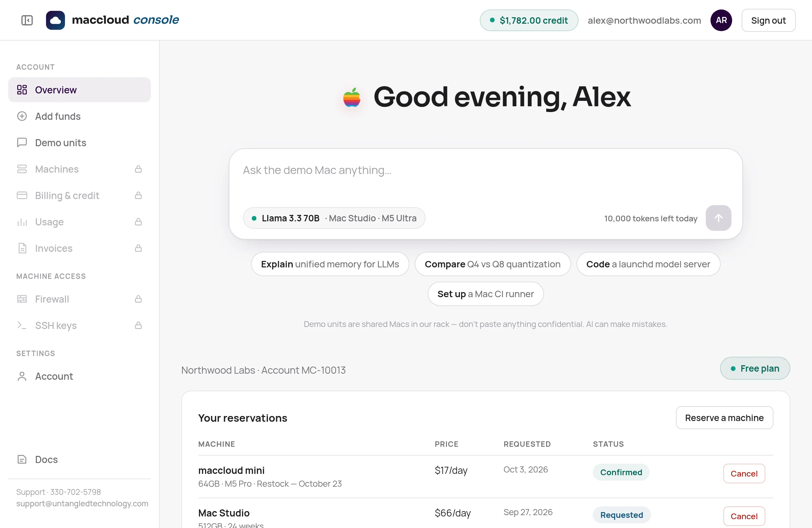812x528 pixels.
Task: Click the lock icon beside Usage
Action: click(x=138, y=222)
